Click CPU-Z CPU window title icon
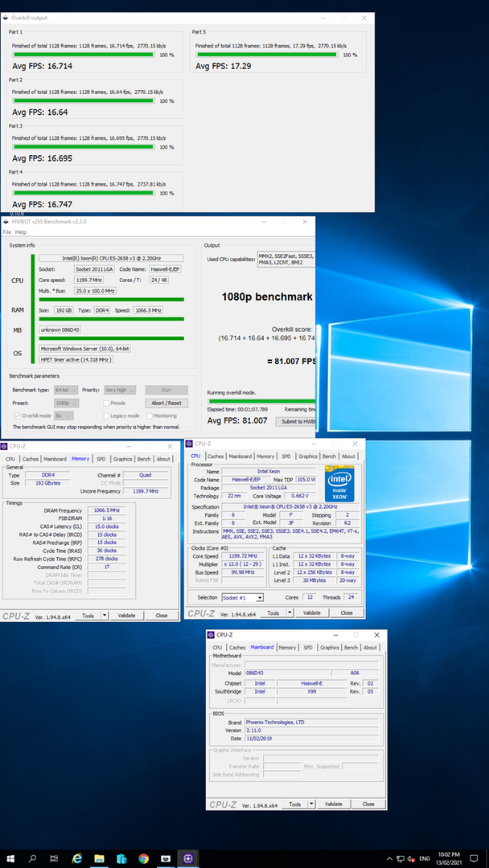Screen dimensions: 489x868 coord(190,444)
